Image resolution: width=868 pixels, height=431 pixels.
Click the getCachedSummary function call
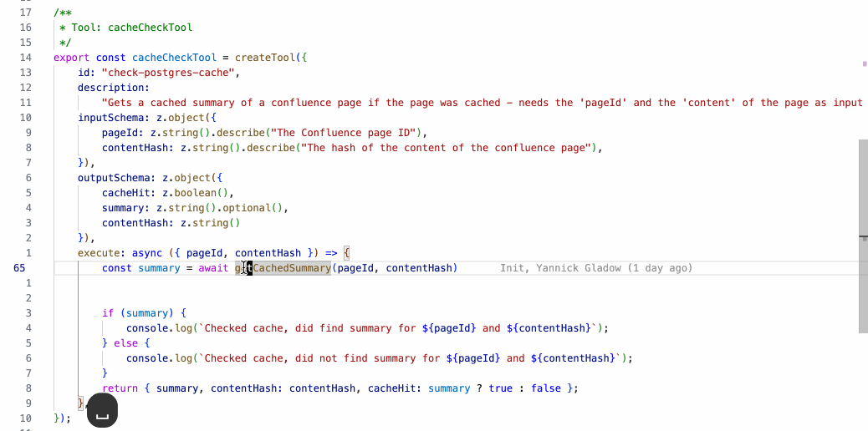click(284, 268)
